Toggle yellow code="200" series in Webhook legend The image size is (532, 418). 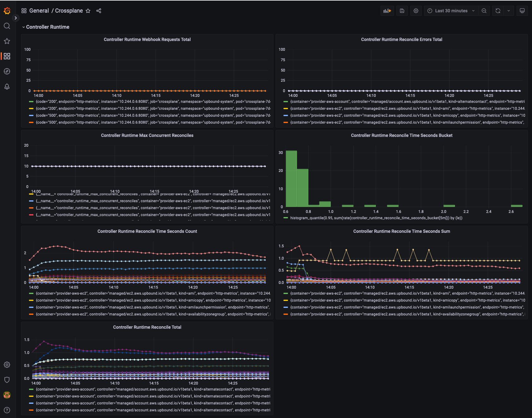coord(153,109)
